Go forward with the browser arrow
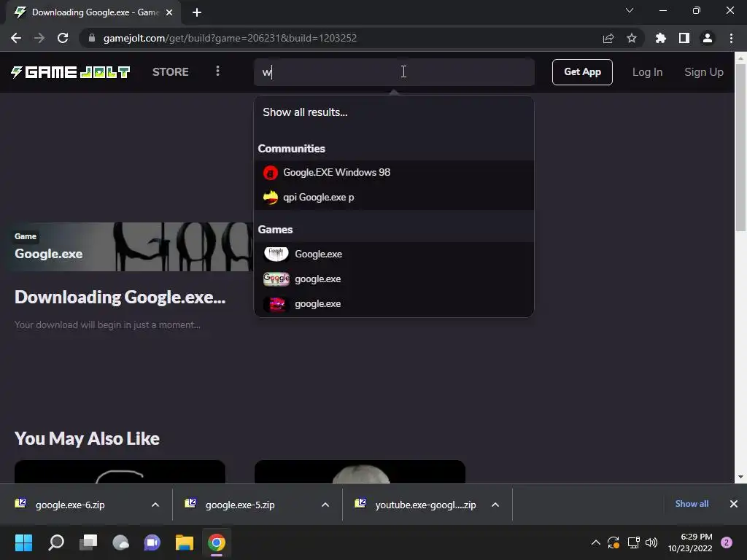 point(39,38)
